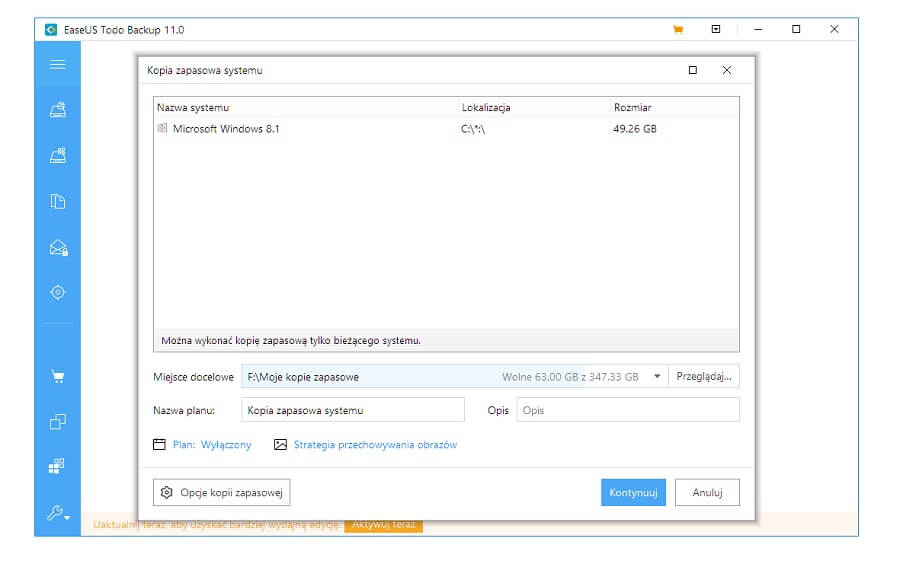
Task: Open Strategia przechowywania obrazów link
Action: [x=375, y=445]
